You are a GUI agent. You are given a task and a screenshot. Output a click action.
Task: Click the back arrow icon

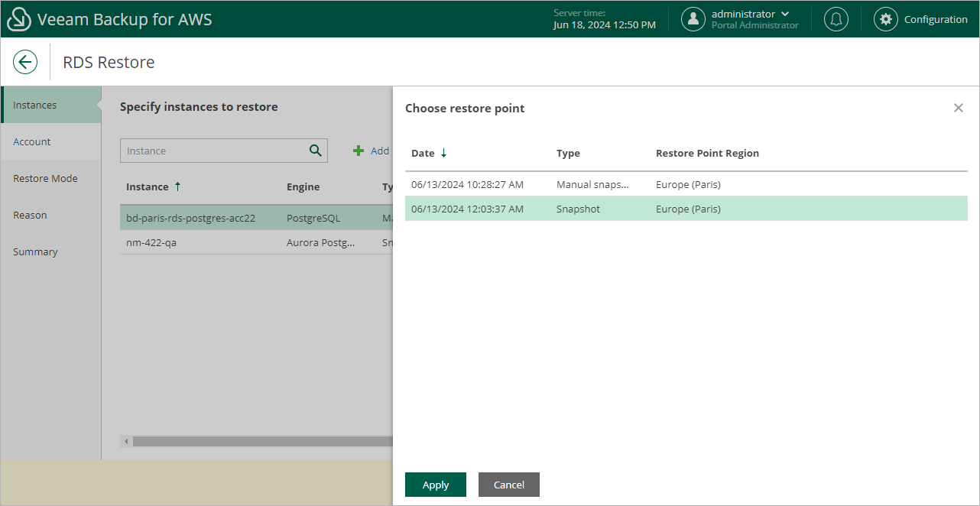25,62
